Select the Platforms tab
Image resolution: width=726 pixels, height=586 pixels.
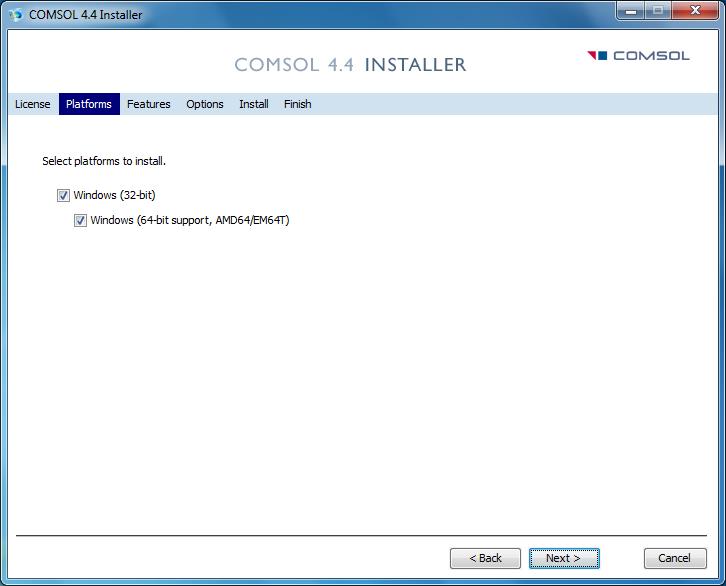[x=89, y=104]
